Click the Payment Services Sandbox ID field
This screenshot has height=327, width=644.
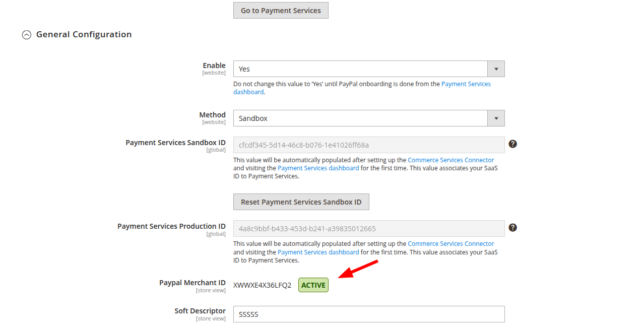click(368, 145)
